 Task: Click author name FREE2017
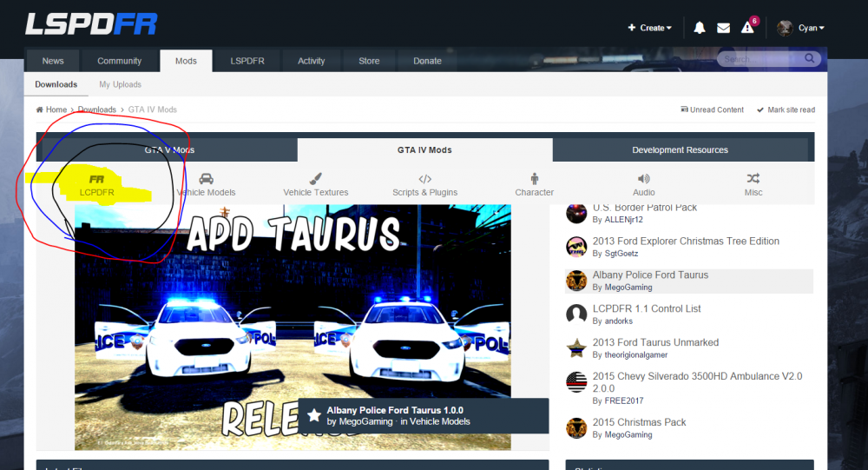coord(624,400)
